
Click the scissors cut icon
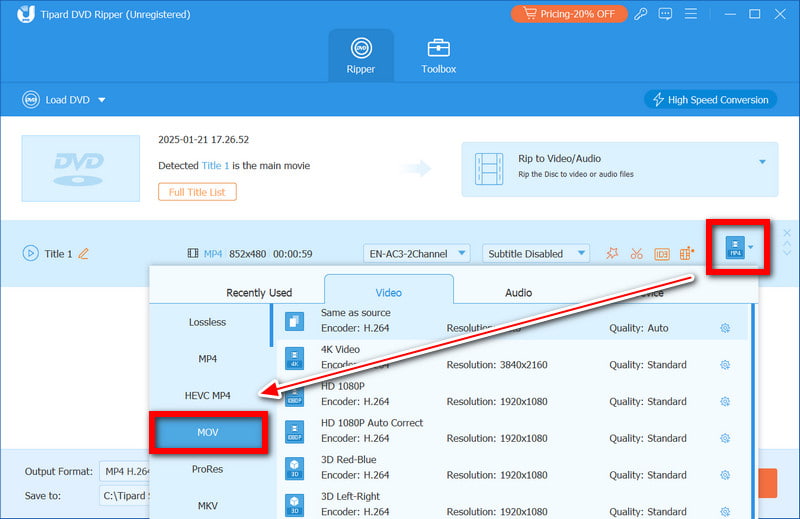(x=636, y=253)
